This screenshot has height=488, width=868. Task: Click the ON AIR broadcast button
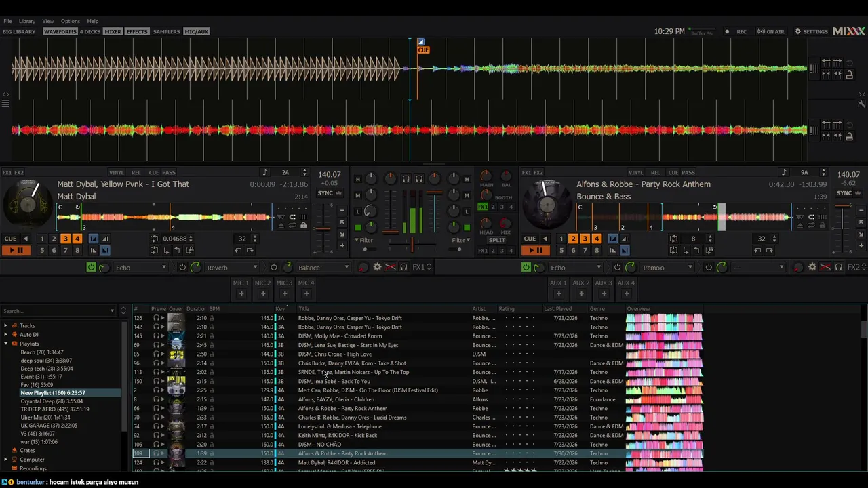coord(771,32)
